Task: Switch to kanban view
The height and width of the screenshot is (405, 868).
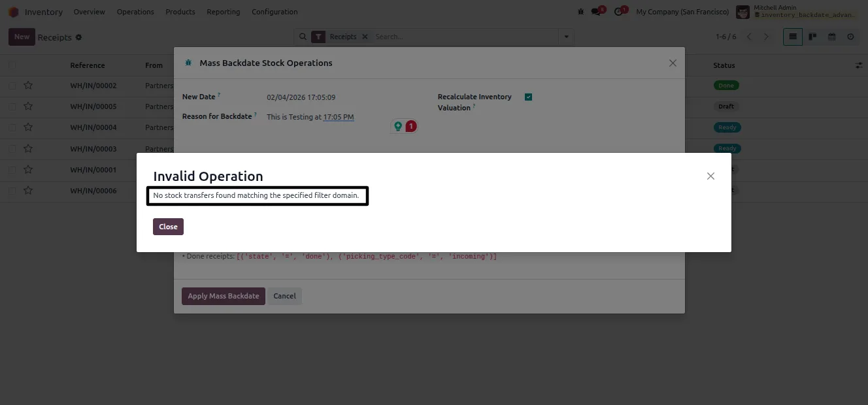Action: click(812, 37)
